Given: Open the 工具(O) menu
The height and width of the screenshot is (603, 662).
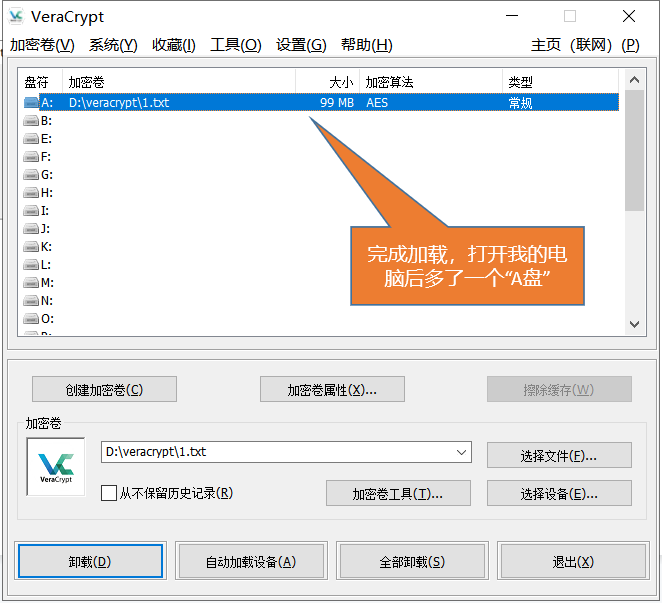Looking at the screenshot, I should pyautogui.click(x=236, y=45).
